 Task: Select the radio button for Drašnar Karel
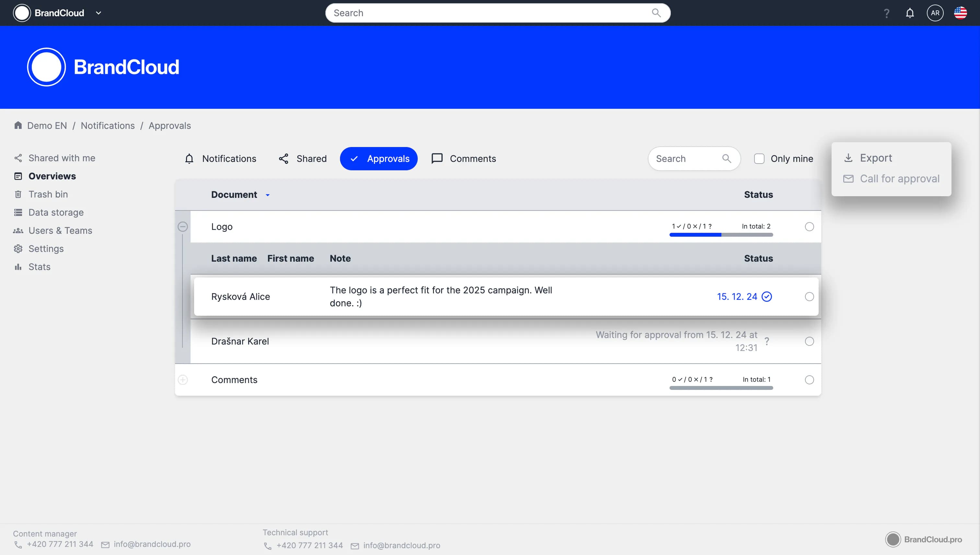809,342
